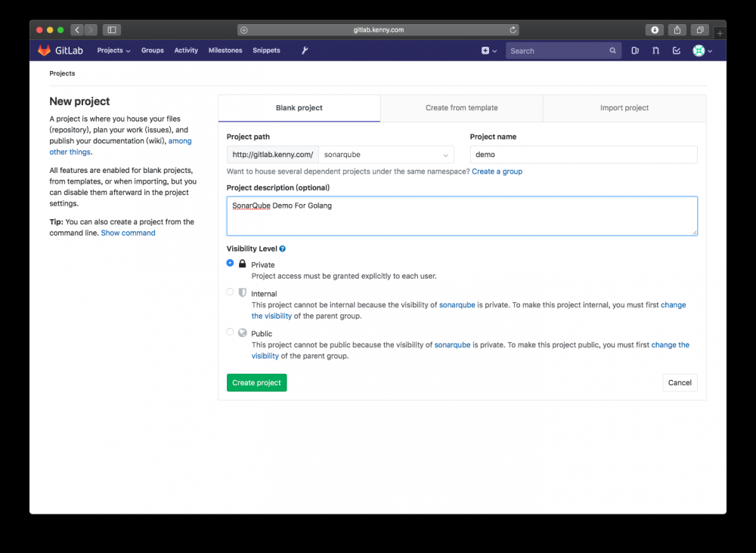Click the lock icon beside Private

click(243, 264)
